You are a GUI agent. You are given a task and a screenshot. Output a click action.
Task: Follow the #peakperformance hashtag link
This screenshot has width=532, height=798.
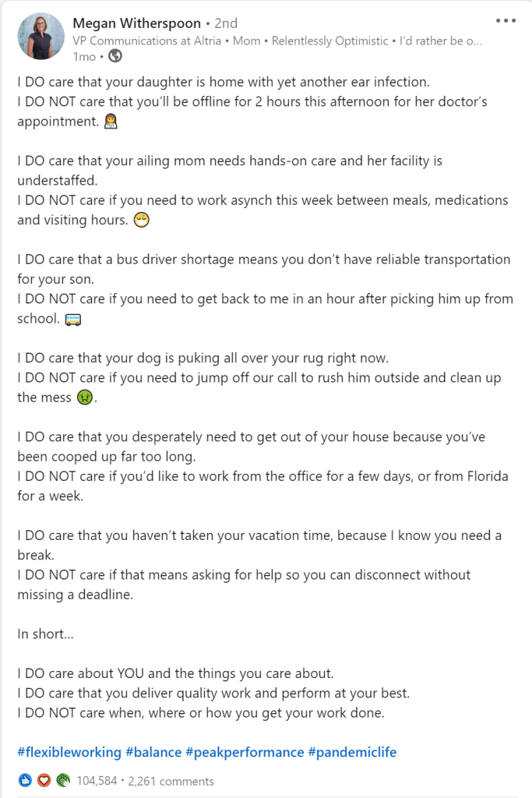click(245, 752)
